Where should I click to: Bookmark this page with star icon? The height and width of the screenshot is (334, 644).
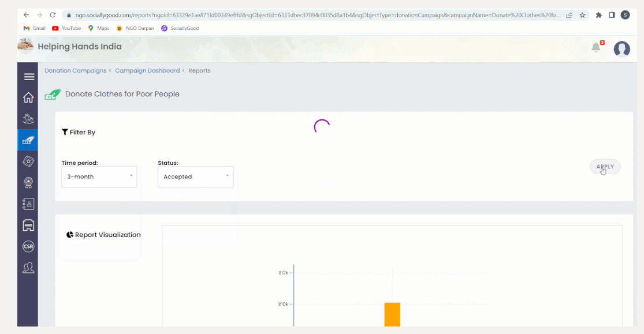tap(582, 15)
